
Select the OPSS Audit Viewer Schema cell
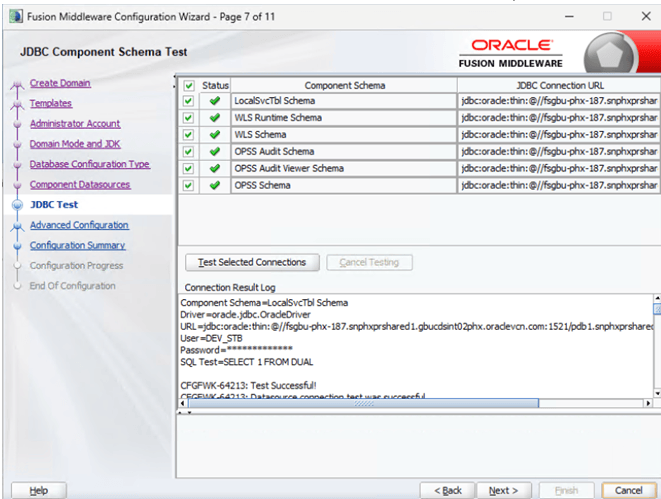click(x=344, y=168)
